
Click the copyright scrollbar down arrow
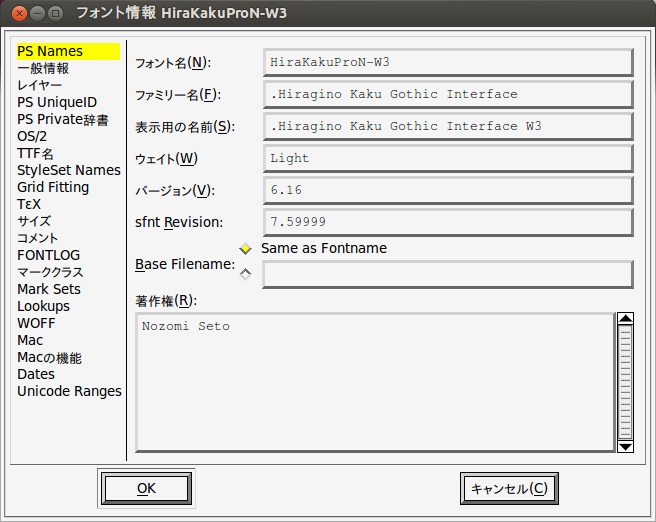625,447
